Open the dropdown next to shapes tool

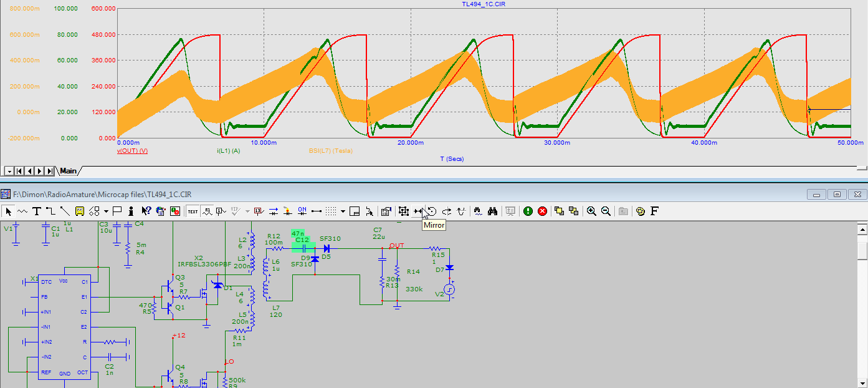pyautogui.click(x=107, y=211)
